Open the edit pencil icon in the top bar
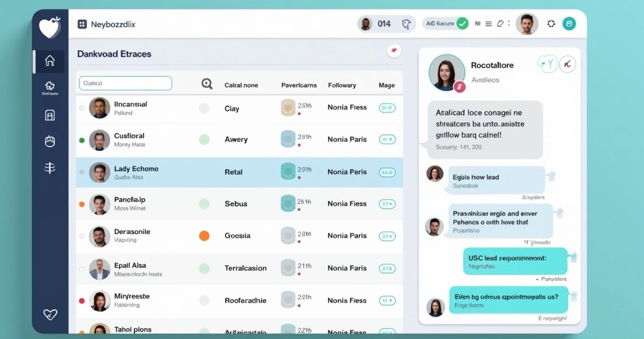 [501, 23]
